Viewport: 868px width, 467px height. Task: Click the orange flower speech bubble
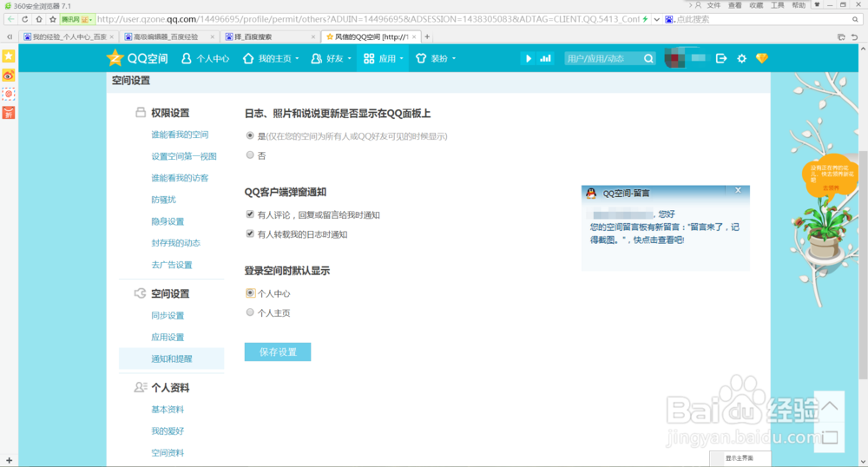(829, 176)
